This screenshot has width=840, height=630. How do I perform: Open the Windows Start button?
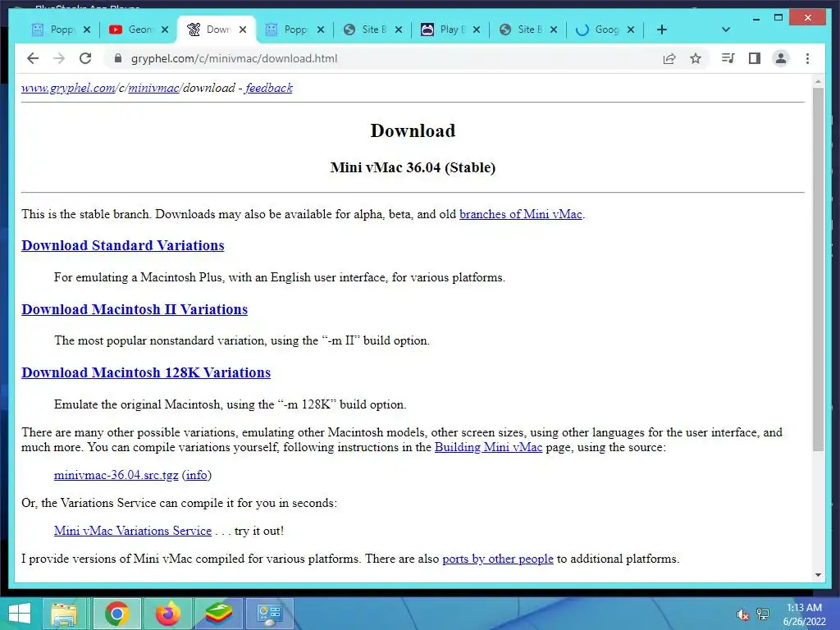(20, 614)
